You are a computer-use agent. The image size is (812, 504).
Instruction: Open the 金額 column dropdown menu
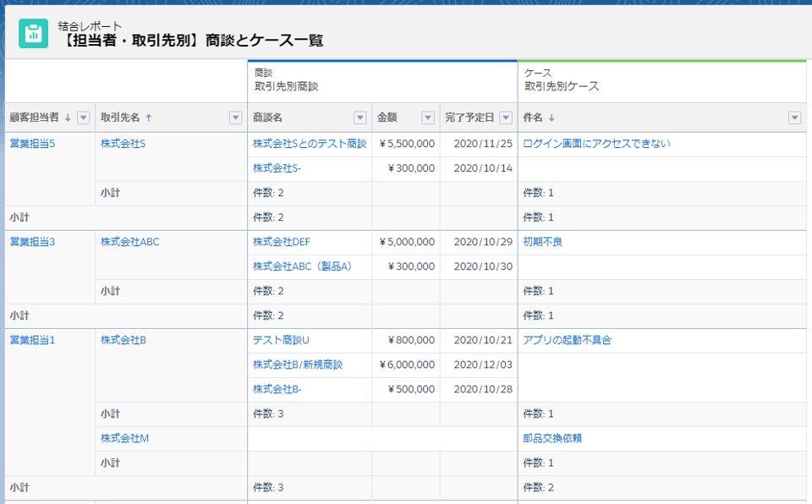[428, 118]
